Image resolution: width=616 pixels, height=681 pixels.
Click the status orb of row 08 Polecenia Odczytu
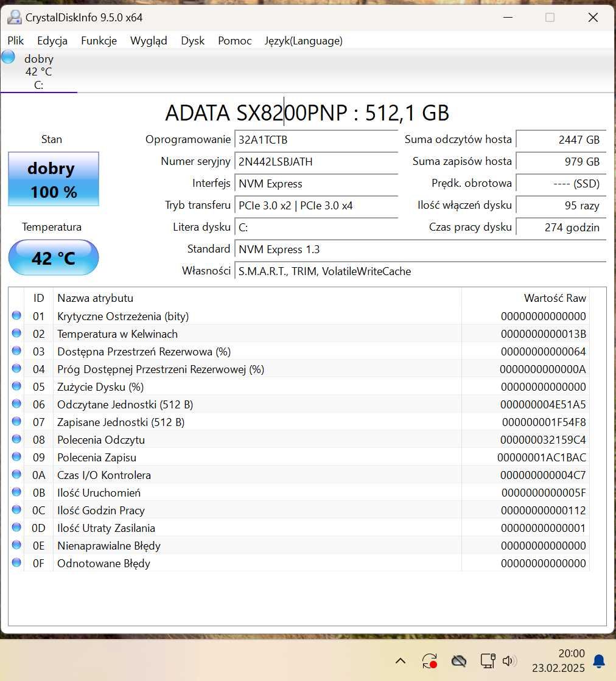coord(16,439)
